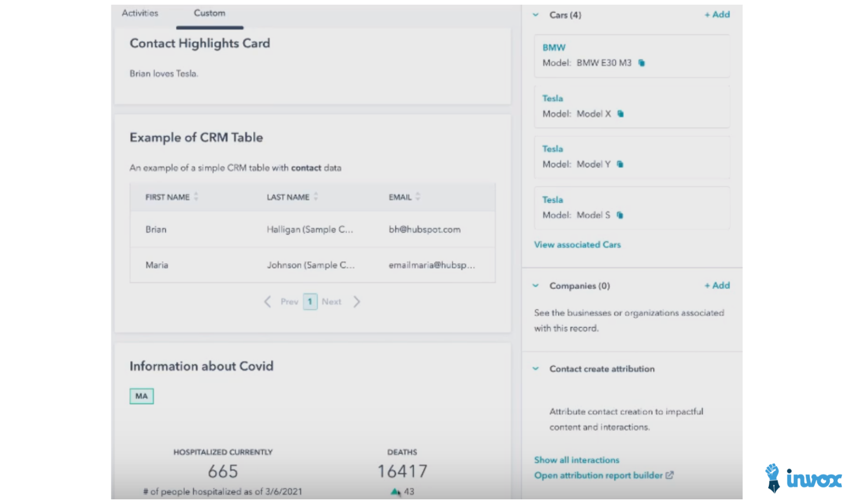Click emailmaria@hubsp... email cell
The height and width of the screenshot is (504, 854).
click(x=432, y=265)
